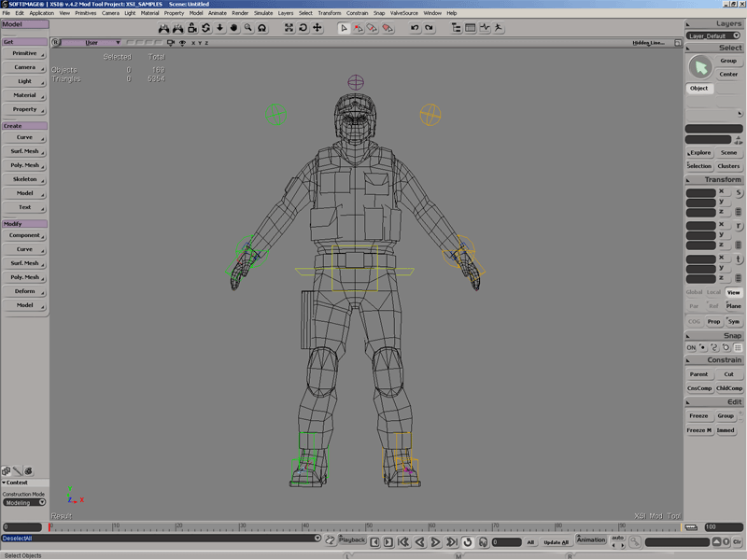Toggle the viewport eye visibility icon
747x560 pixels.
point(182,43)
